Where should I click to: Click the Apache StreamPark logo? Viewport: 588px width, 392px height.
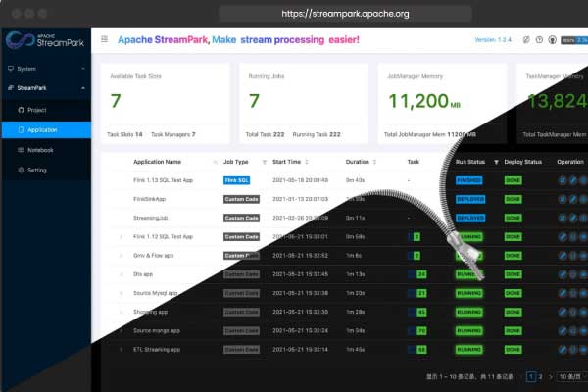click(x=45, y=40)
